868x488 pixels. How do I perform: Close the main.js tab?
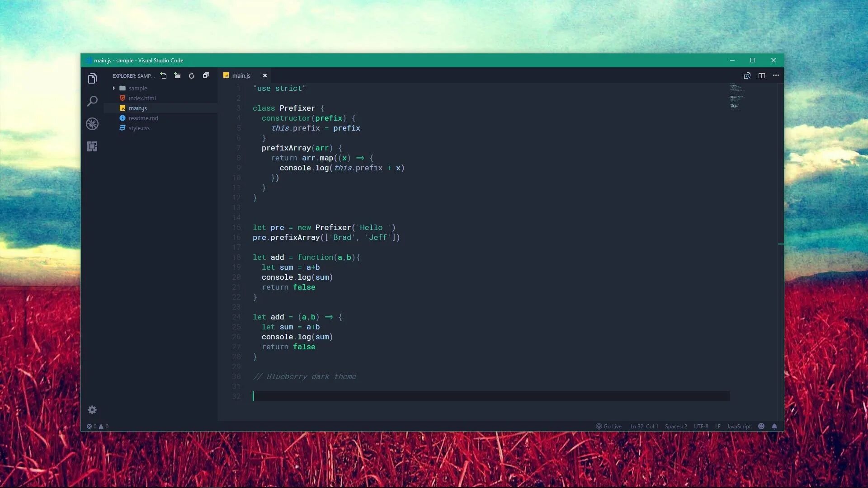pos(265,75)
